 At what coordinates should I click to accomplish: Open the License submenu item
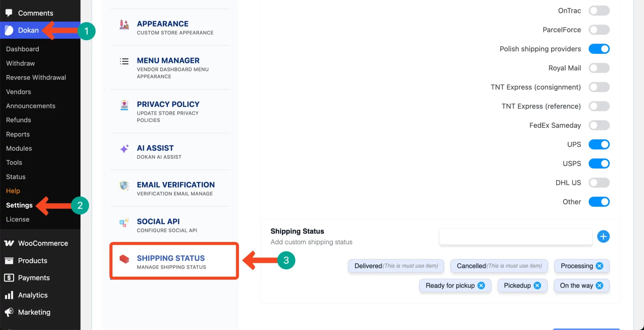tap(18, 219)
